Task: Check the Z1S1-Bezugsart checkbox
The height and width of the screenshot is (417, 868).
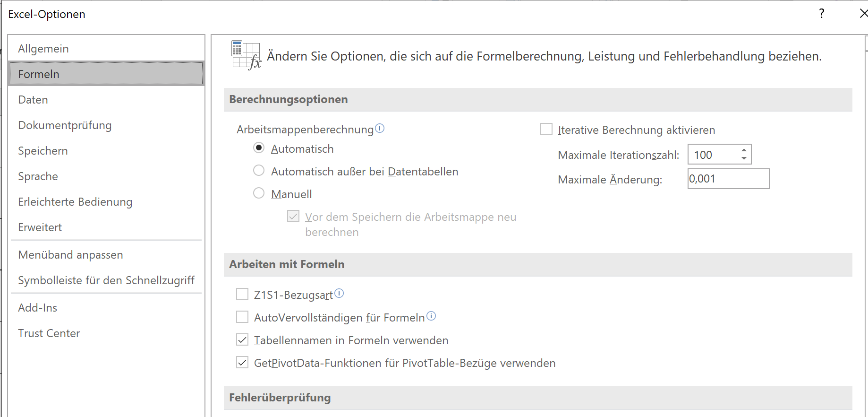Action: (x=242, y=294)
